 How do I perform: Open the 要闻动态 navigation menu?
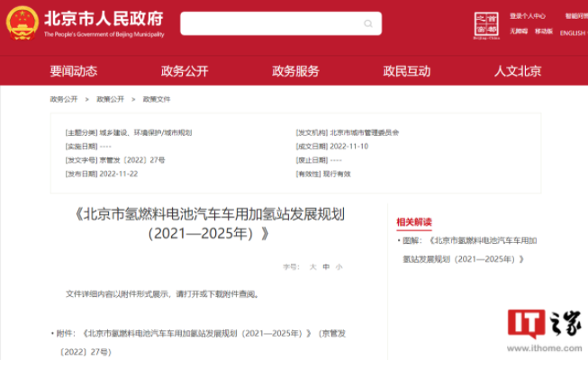point(74,72)
